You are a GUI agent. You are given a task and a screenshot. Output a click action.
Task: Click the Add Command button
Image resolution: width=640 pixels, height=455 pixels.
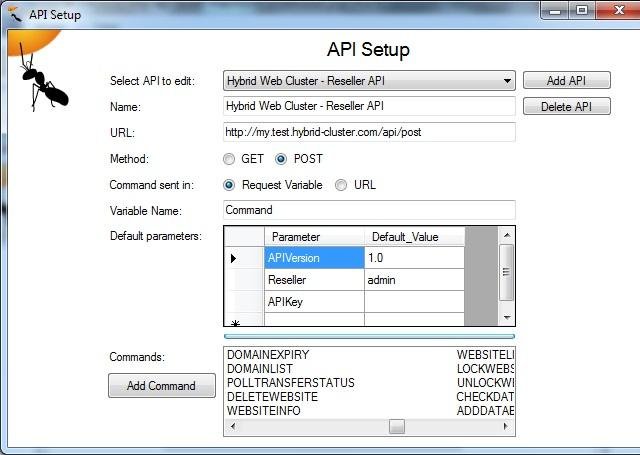[x=162, y=385]
